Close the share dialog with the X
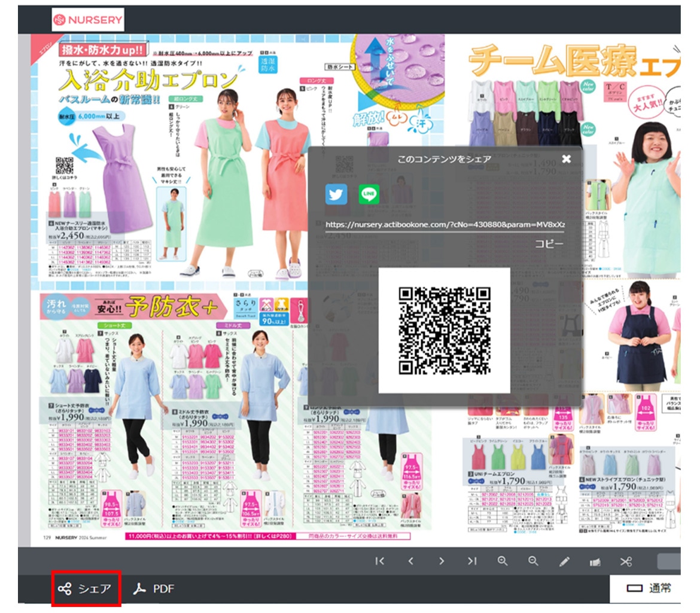Viewport: 700px width, 613px height. (566, 159)
